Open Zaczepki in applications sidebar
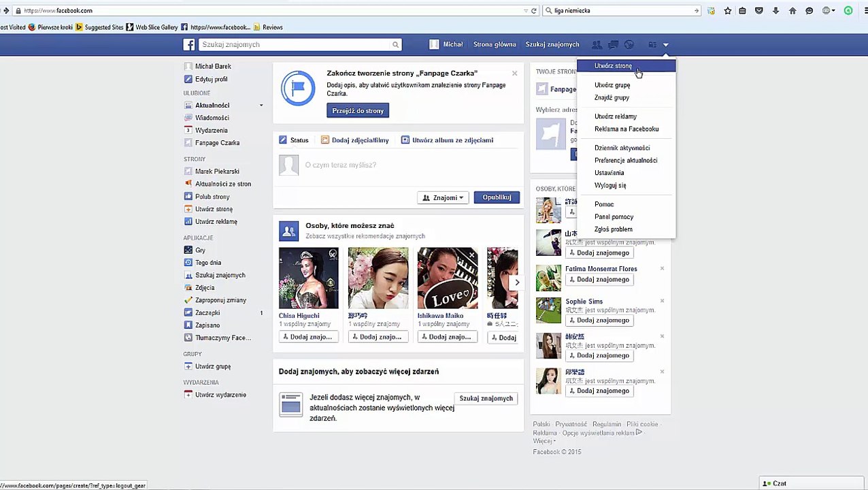 click(x=207, y=313)
